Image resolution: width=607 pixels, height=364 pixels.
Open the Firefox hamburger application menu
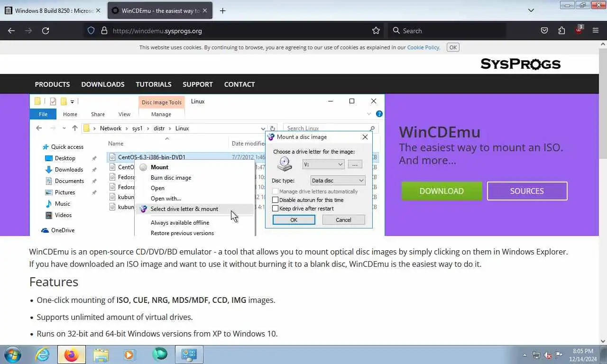point(596,30)
